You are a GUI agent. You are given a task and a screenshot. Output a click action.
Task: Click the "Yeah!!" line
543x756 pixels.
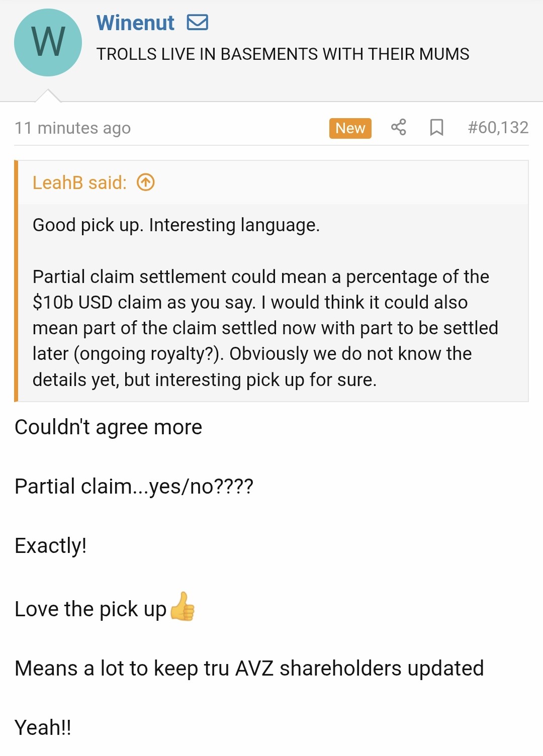tap(43, 728)
